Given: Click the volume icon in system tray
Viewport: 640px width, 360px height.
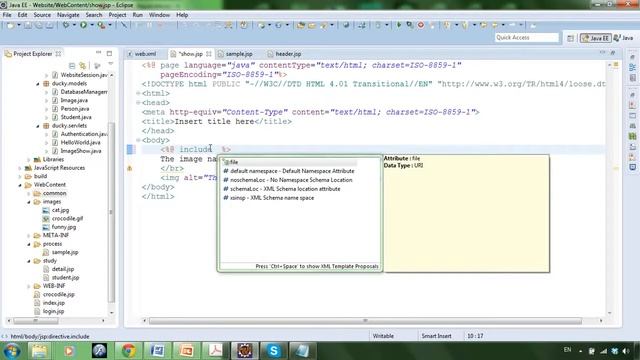Looking at the screenshot, I should [626, 351].
